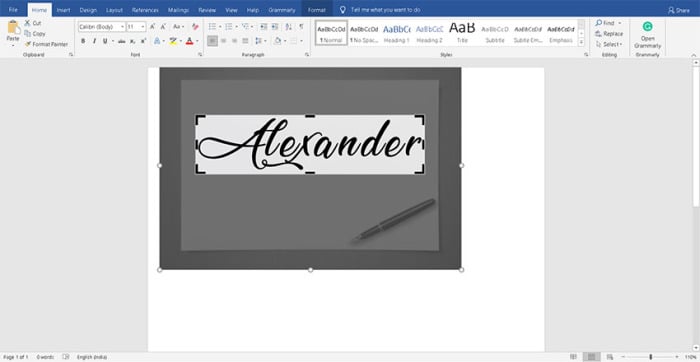
Task: Open the Format ribbon tab
Action: coord(317,10)
